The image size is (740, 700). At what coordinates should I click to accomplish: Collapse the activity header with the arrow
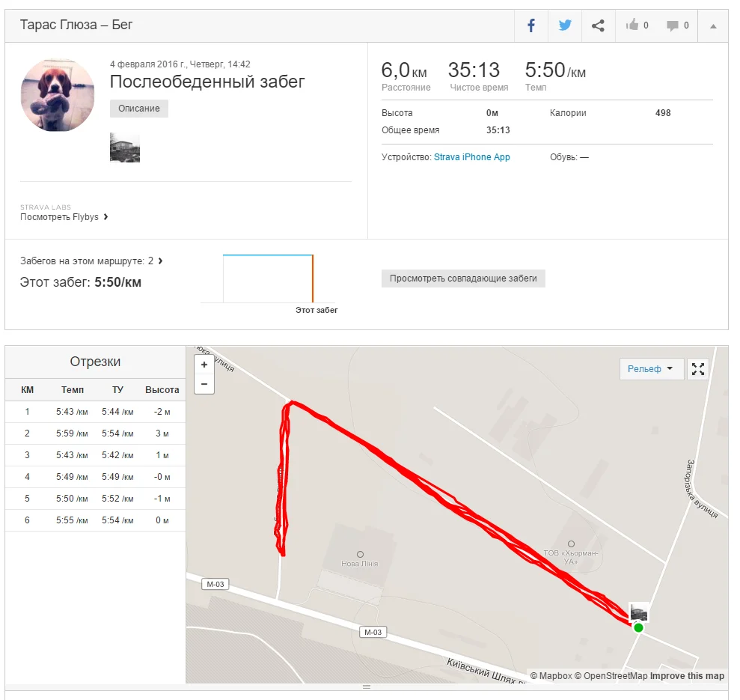click(x=713, y=26)
